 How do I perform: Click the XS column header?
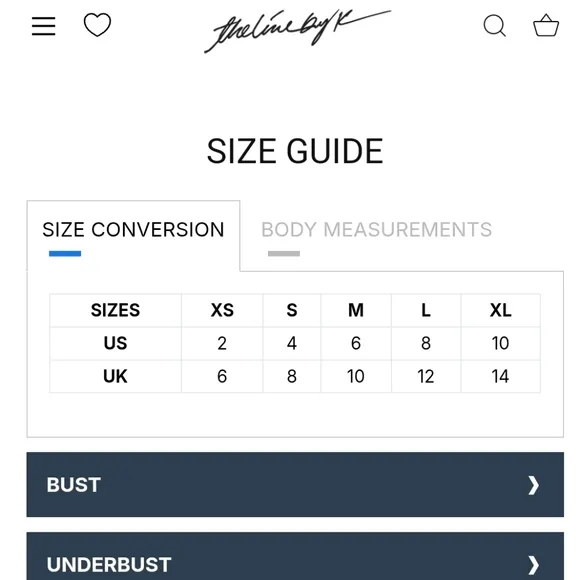[222, 310]
